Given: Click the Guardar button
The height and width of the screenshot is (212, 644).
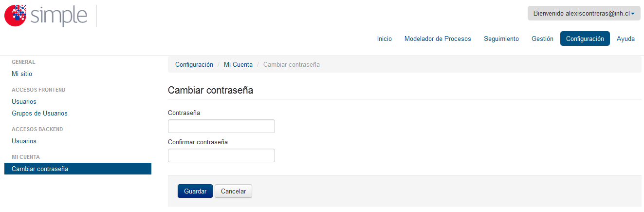Looking at the screenshot, I should (195, 192).
